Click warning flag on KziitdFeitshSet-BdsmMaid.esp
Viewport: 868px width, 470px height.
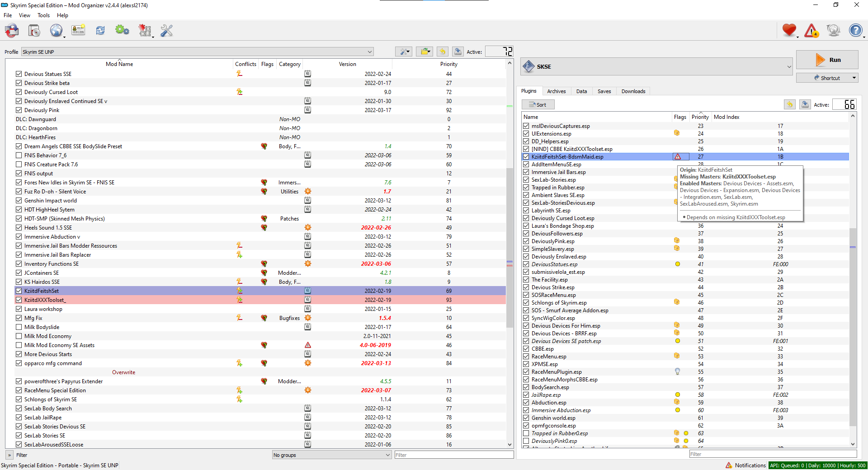pos(678,157)
